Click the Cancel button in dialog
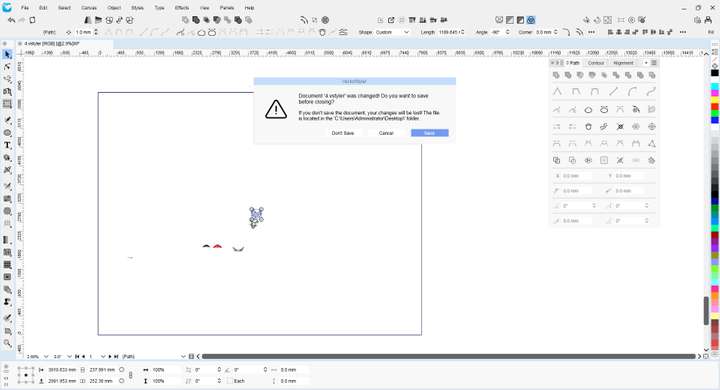The image size is (720, 390). (386, 133)
